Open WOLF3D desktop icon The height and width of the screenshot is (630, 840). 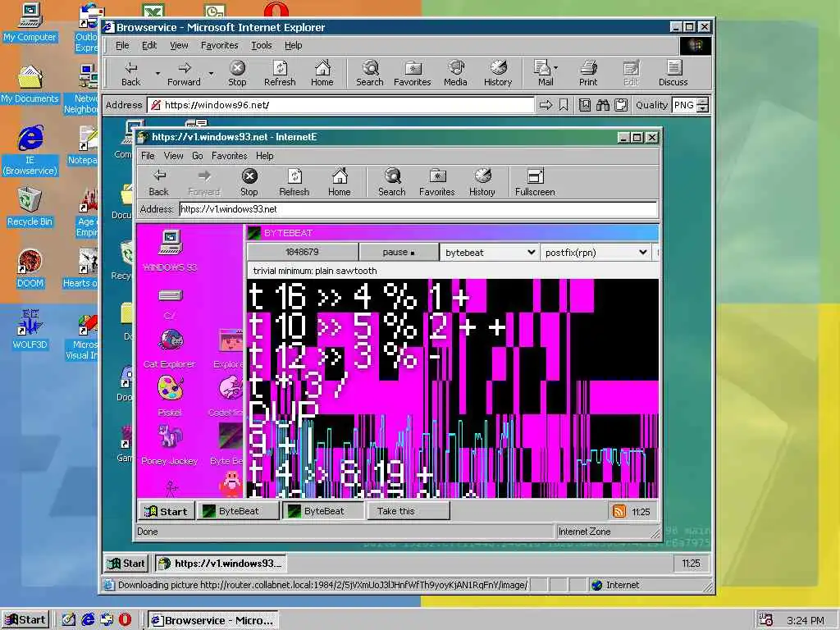pyautogui.click(x=30, y=330)
